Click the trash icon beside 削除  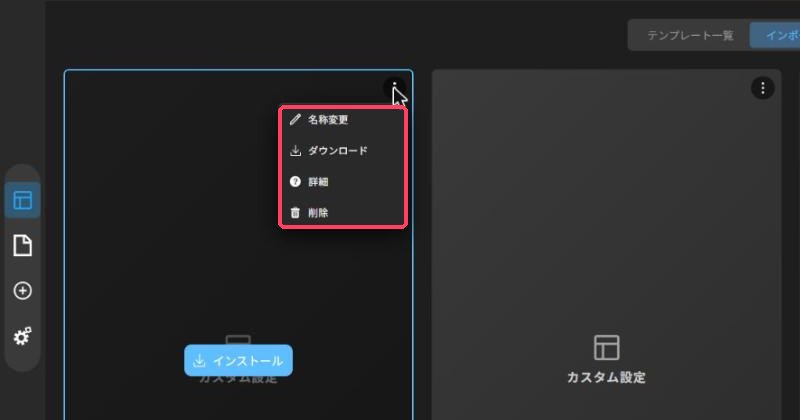[x=295, y=213]
